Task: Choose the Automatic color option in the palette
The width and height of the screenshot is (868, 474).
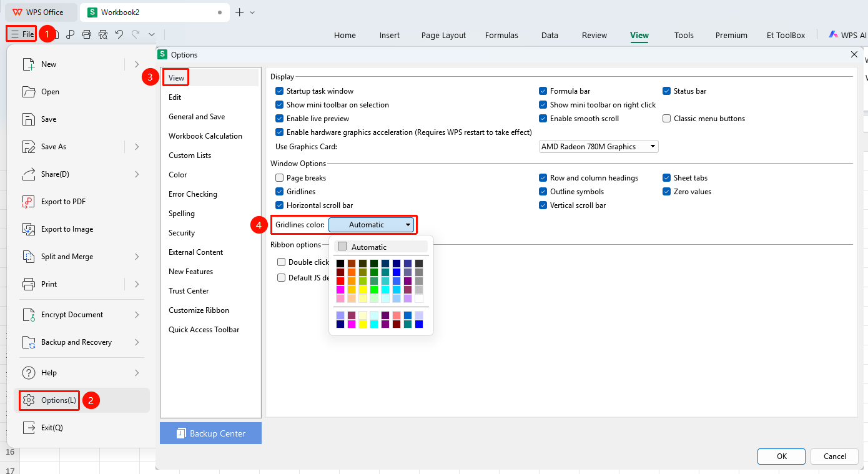Action: [x=381, y=247]
